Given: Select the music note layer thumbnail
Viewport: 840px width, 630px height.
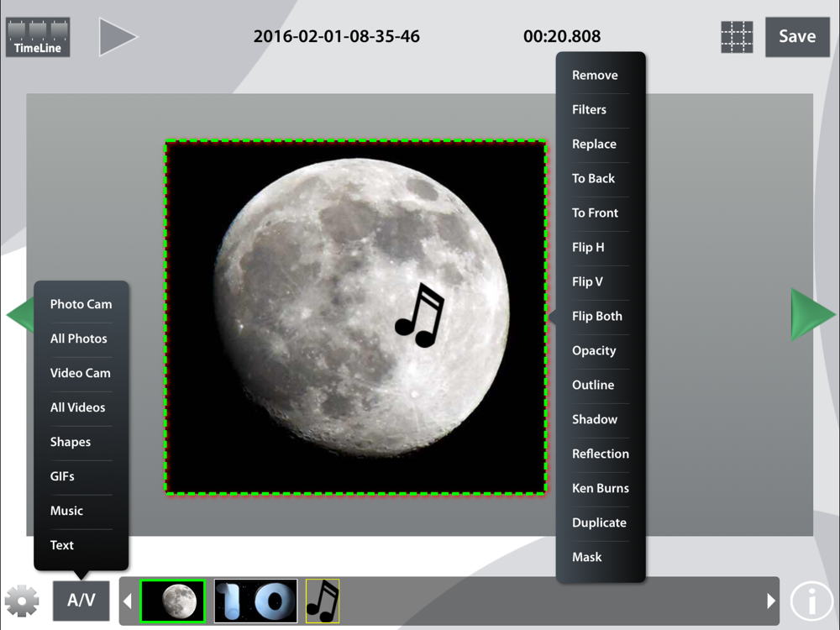Looking at the screenshot, I should [x=323, y=601].
